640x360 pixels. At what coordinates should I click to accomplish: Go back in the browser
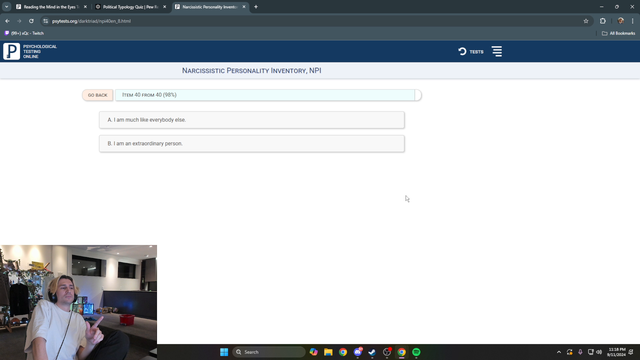(x=7, y=21)
